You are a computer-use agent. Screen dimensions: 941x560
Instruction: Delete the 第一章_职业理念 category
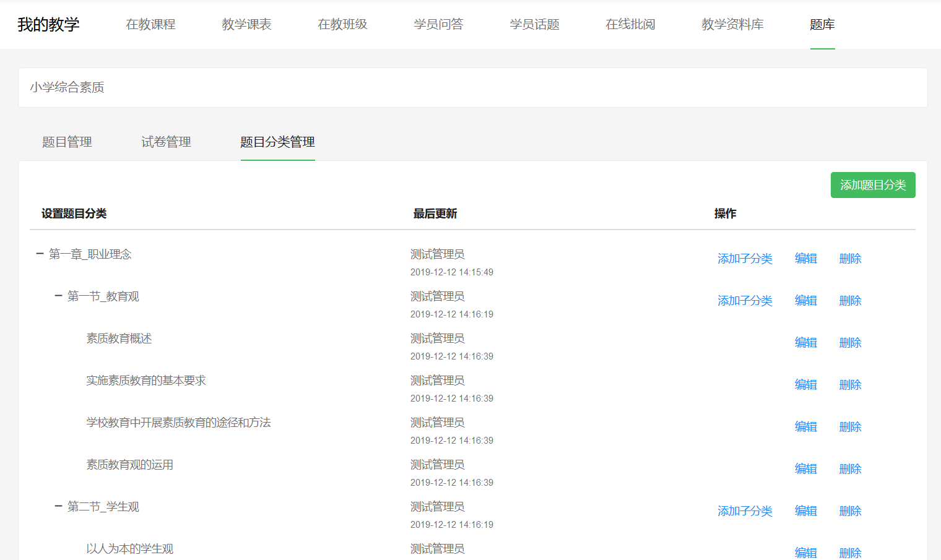(850, 259)
